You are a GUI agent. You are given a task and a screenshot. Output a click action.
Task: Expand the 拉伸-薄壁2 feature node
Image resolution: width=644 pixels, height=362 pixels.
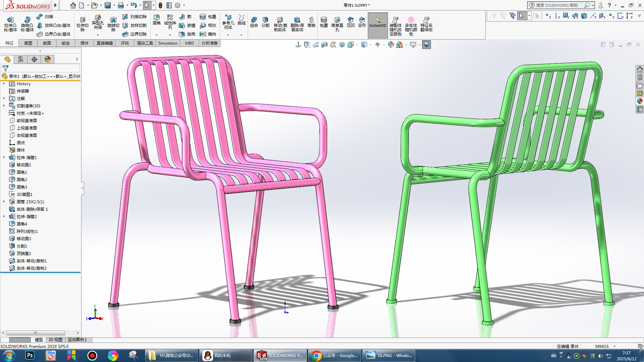point(4,216)
